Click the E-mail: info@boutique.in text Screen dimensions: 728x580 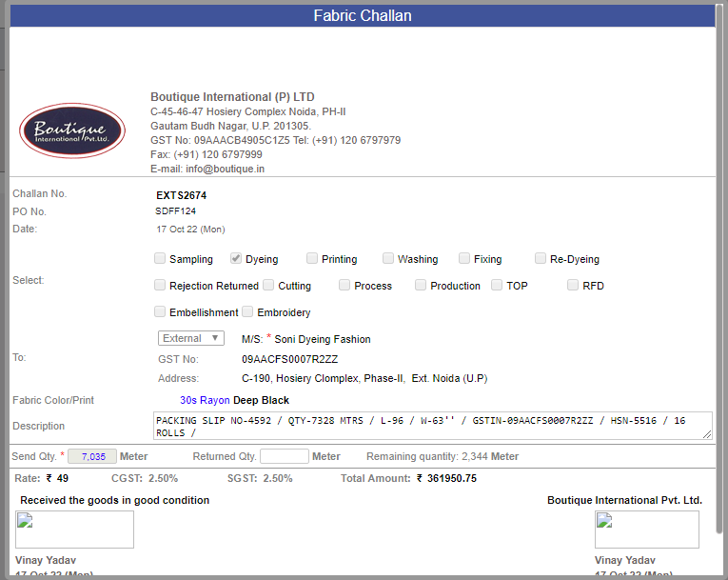(207, 169)
